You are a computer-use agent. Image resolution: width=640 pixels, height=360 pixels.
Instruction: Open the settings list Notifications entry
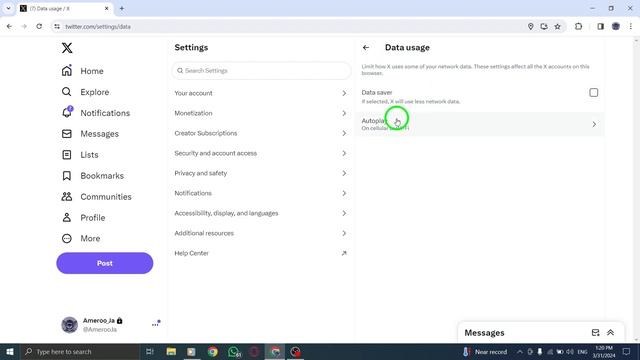pyautogui.click(x=260, y=193)
